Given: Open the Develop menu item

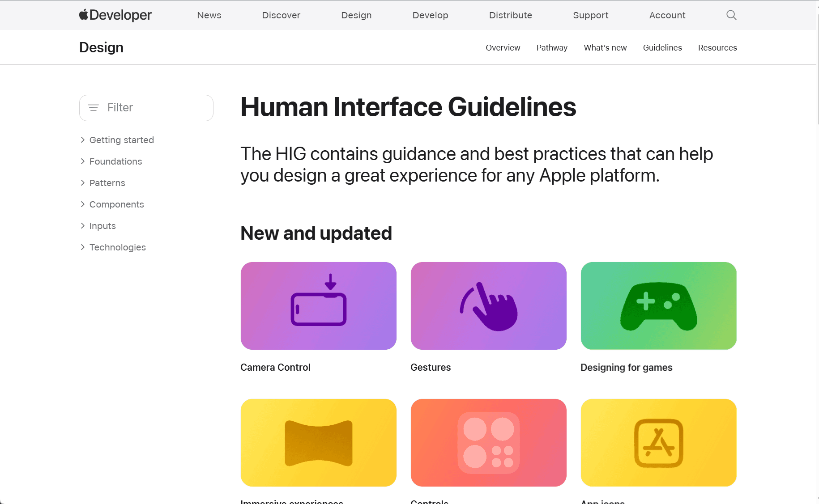Looking at the screenshot, I should tap(430, 15).
